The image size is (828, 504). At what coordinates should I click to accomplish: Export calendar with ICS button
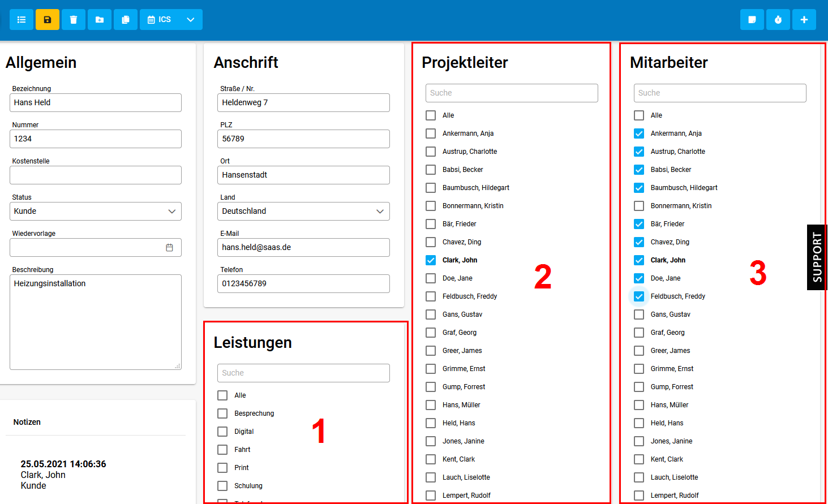pyautogui.click(x=160, y=20)
